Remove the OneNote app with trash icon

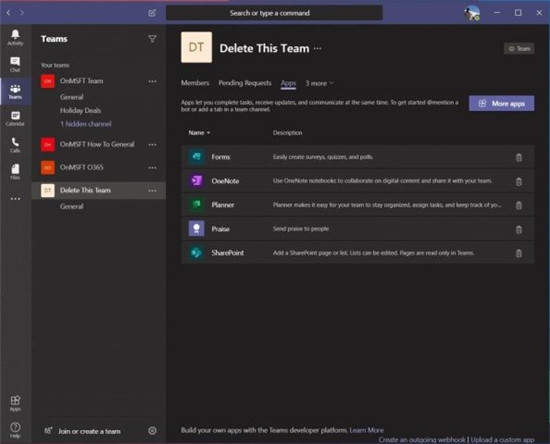coord(519,181)
